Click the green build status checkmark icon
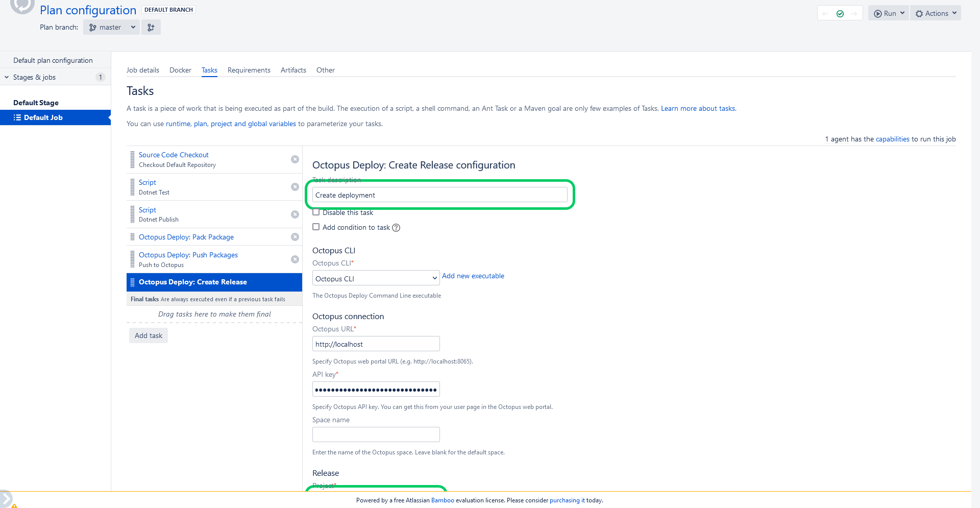The height and width of the screenshot is (508, 980). click(x=840, y=14)
